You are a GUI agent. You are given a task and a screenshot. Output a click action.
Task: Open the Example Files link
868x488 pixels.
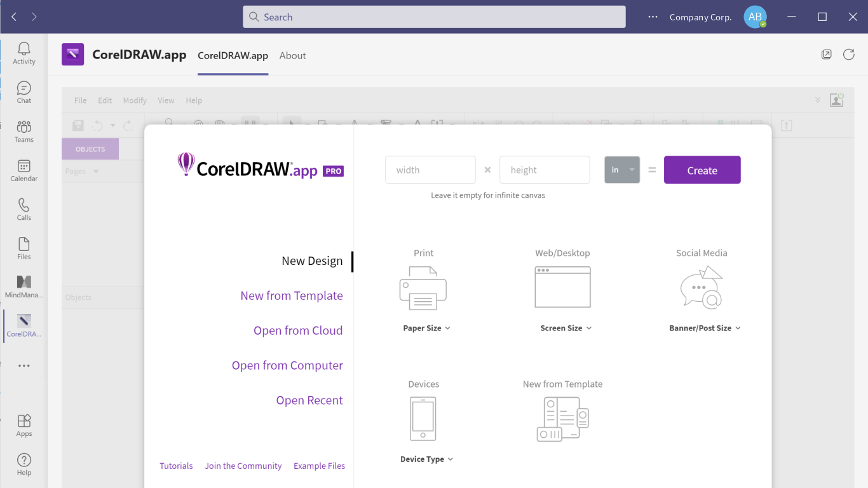click(320, 466)
